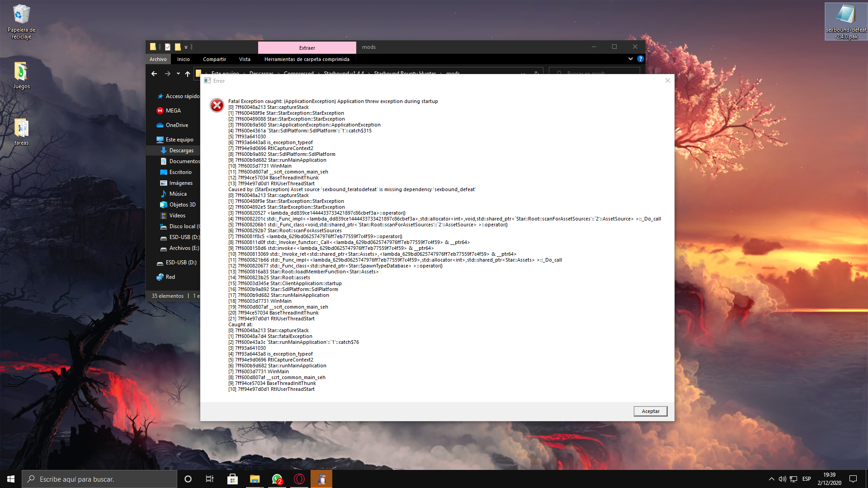The image size is (868, 488).
Task: Open the notification center icon
Action: click(853, 479)
